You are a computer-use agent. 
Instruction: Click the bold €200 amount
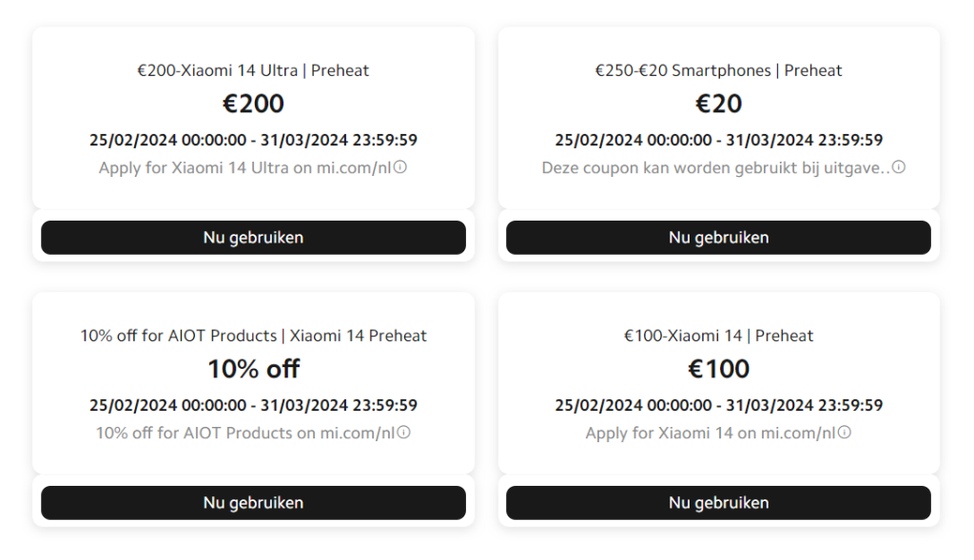click(253, 104)
